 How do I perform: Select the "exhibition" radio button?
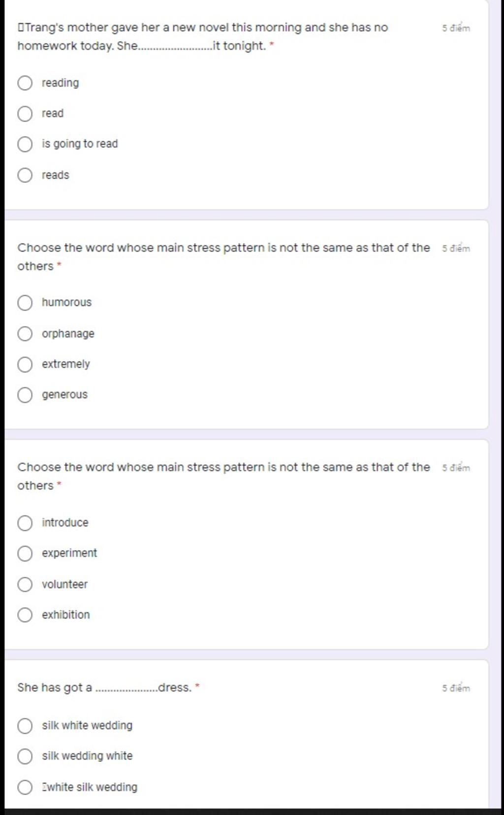(x=25, y=615)
